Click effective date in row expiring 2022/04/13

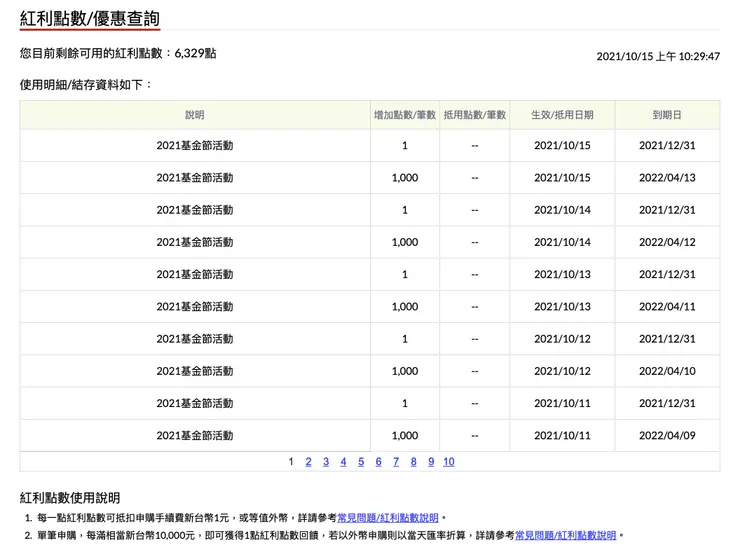tap(562, 177)
